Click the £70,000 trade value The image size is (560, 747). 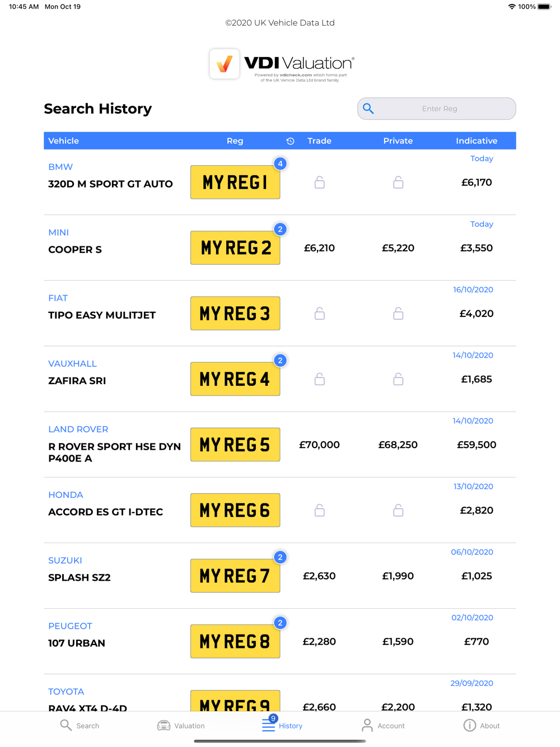pos(319,445)
